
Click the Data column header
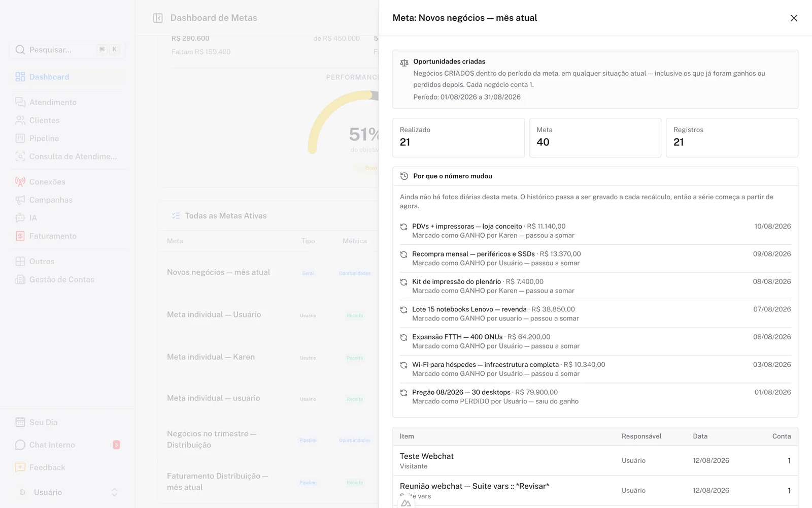click(700, 436)
